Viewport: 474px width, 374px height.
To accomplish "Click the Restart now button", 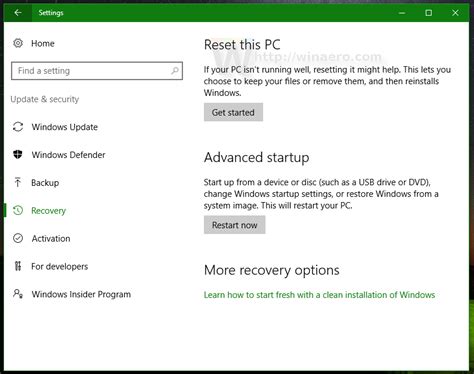I will tap(235, 225).
